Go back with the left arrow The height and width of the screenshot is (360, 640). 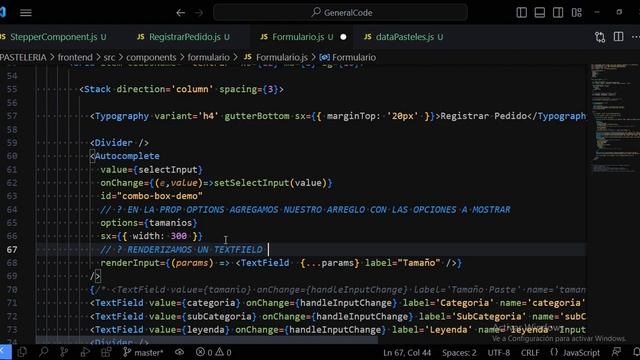(x=180, y=13)
